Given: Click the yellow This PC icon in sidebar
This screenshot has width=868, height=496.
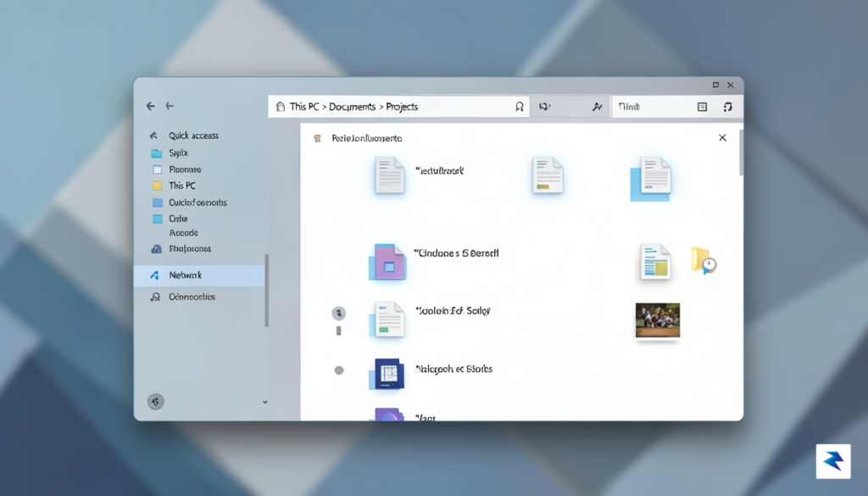Looking at the screenshot, I should click(157, 186).
